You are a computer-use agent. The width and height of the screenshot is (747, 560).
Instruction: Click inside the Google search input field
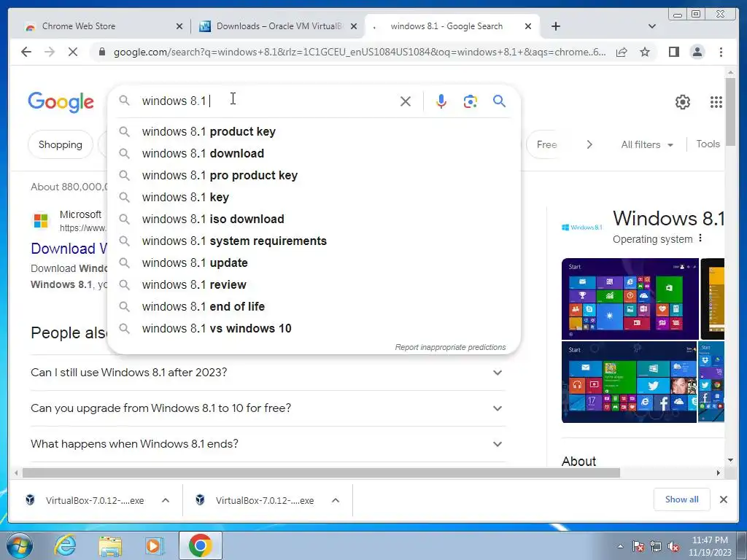[x=267, y=101]
